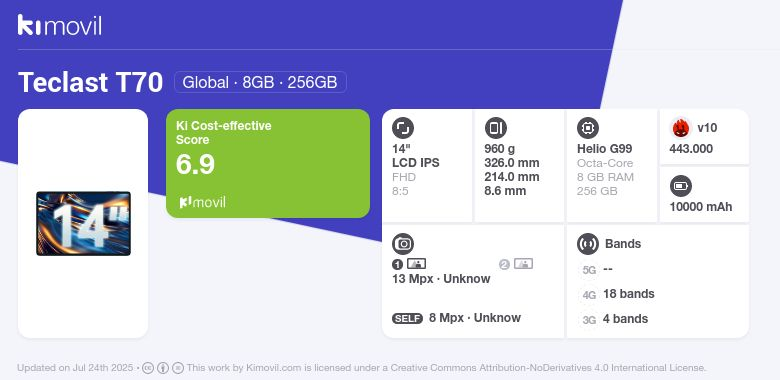Click the CC attribution person icon
The height and width of the screenshot is (380, 780).
tap(163, 368)
